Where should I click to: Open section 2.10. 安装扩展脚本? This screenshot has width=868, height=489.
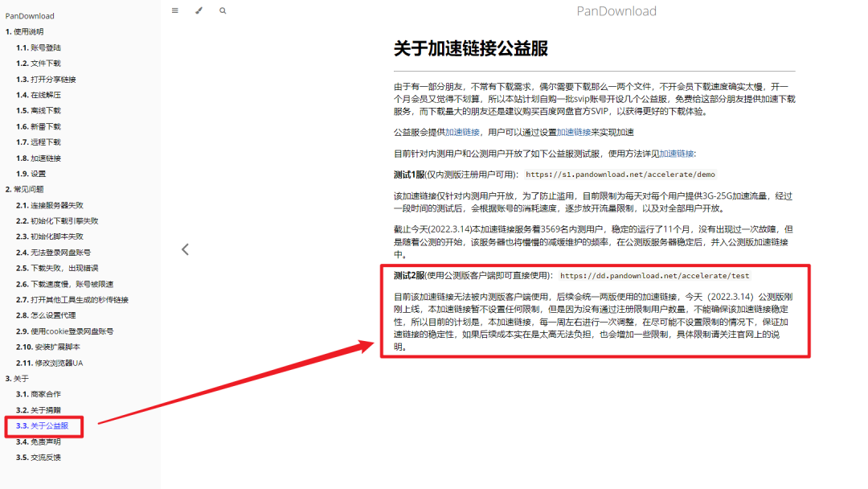coord(48,347)
